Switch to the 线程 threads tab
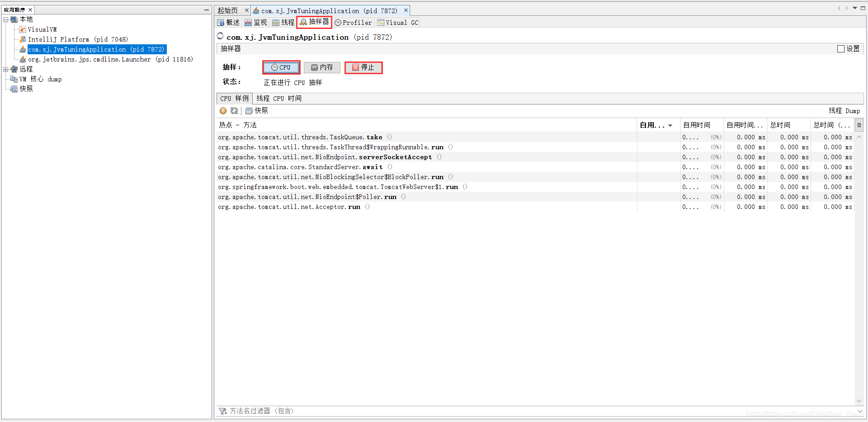This screenshot has width=868, height=422. tap(283, 23)
